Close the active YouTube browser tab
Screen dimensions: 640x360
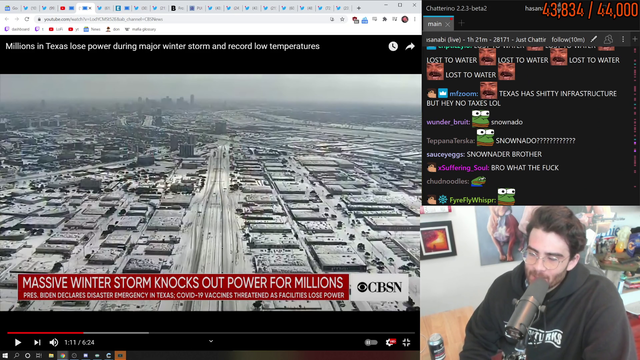[x=90, y=8]
